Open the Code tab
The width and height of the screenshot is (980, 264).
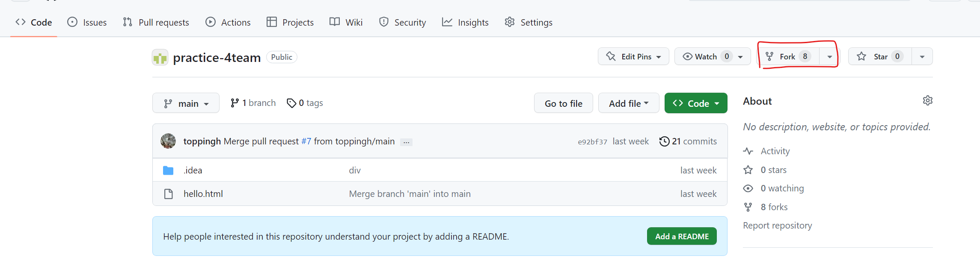tap(33, 22)
